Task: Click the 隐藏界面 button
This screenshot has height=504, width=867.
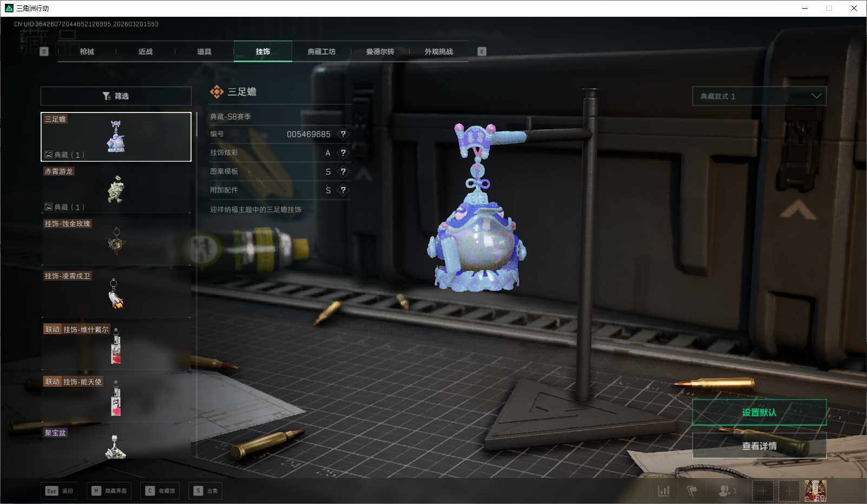Action: [x=109, y=491]
